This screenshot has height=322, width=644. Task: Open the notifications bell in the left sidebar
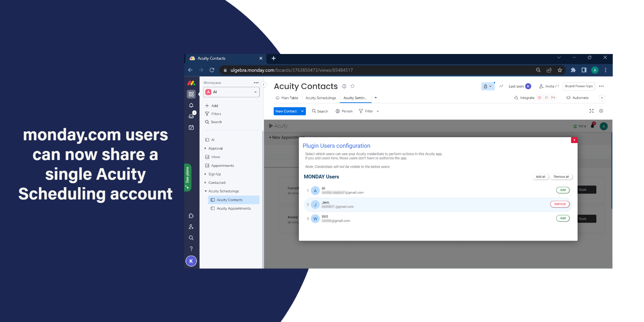tap(191, 105)
